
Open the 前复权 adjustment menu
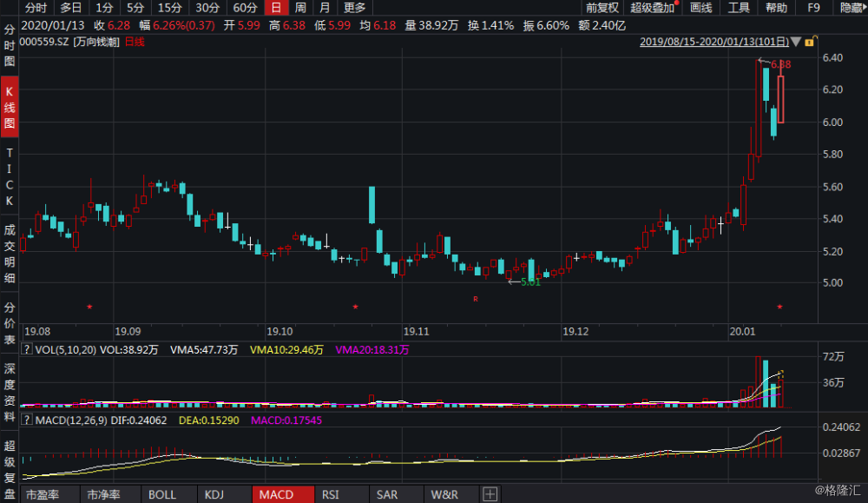point(602,8)
